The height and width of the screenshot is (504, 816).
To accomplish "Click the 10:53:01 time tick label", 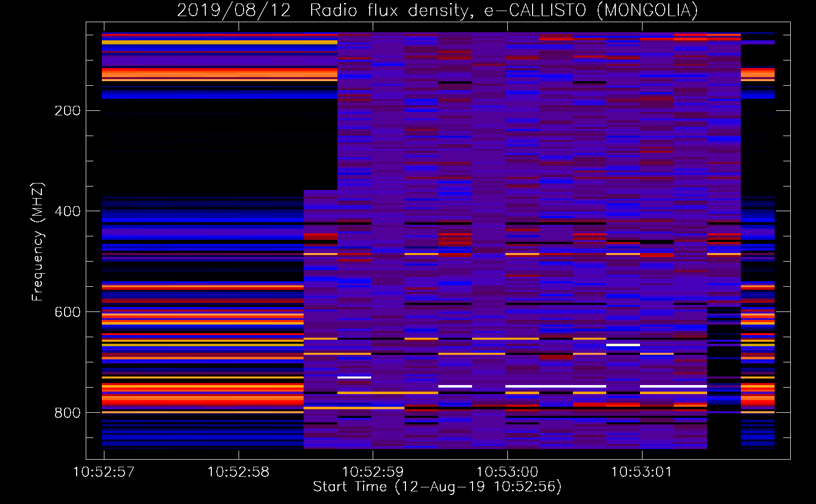I will (x=642, y=472).
